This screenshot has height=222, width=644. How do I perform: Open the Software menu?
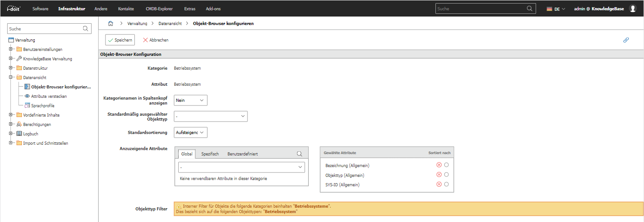pos(40,9)
